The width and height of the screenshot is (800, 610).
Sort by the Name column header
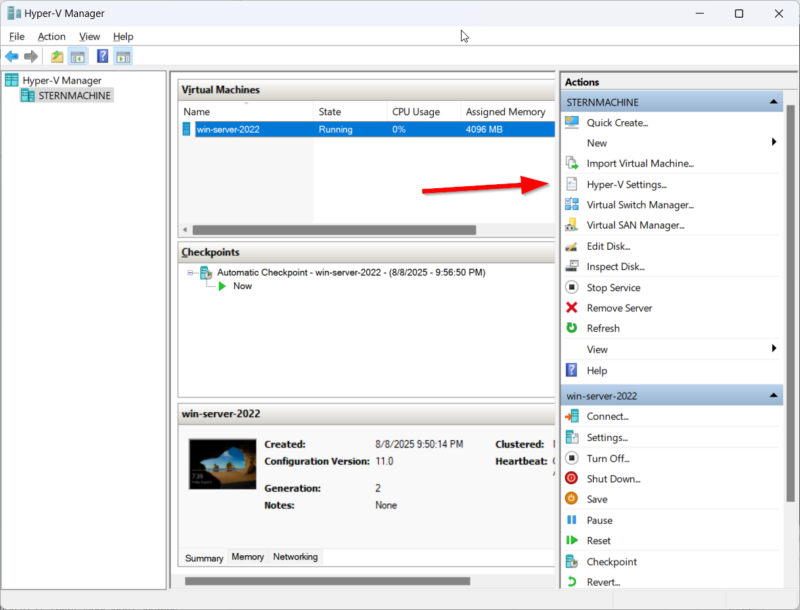tap(246, 112)
